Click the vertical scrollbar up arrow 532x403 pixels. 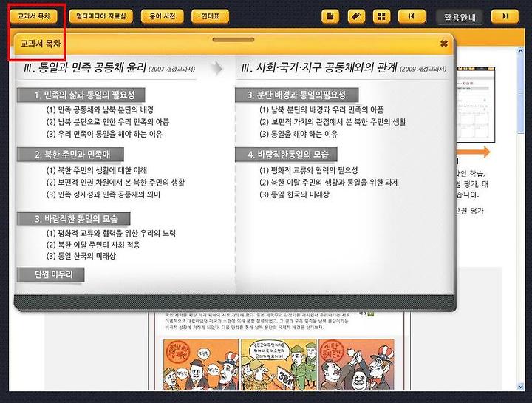pos(520,51)
